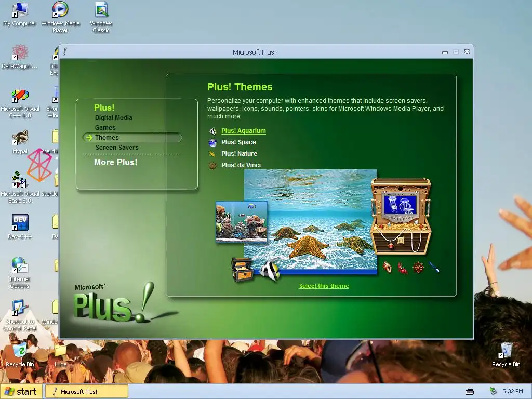This screenshot has width=532, height=399.
Task: Click the network icon in system tray
Action: [493, 391]
